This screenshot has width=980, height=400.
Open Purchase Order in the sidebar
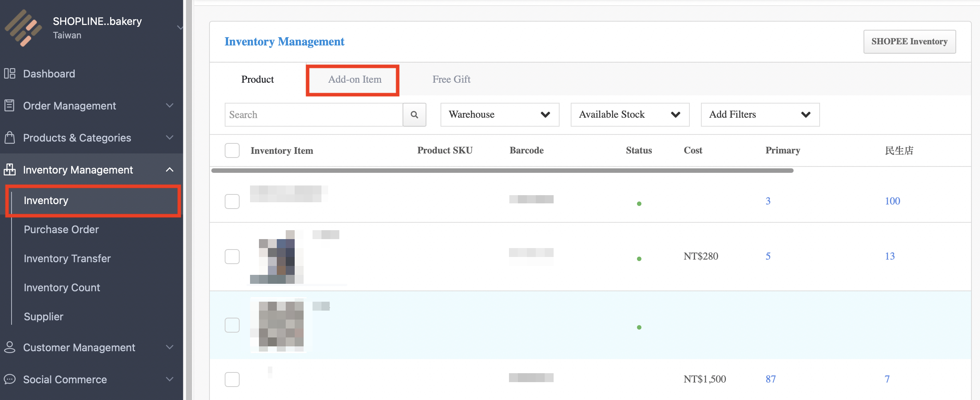[x=61, y=229]
